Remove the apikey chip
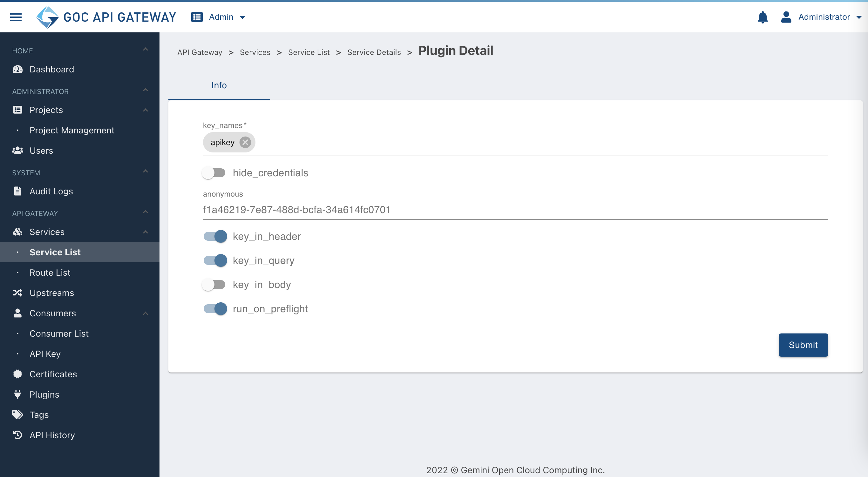Viewport: 868px width, 477px height. [245, 142]
